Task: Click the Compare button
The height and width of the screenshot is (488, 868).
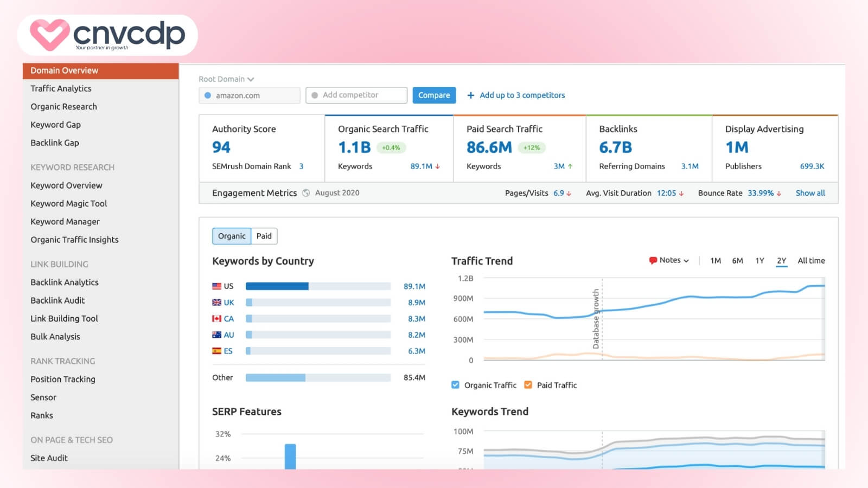Action: (x=434, y=95)
